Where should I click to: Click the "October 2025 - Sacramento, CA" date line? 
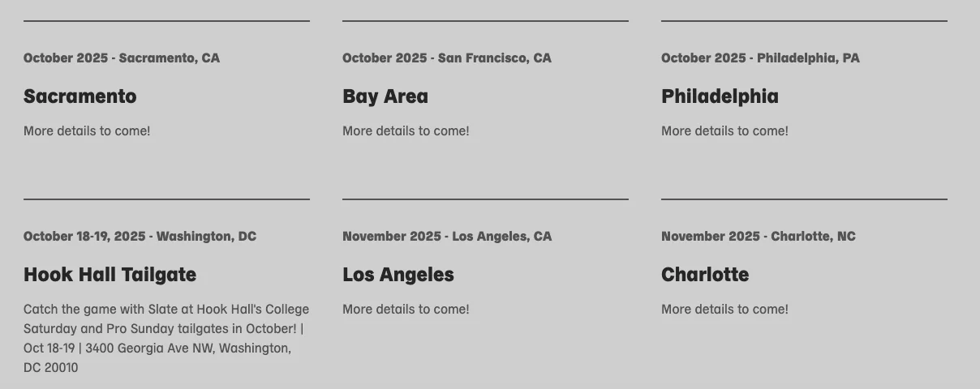pos(121,58)
